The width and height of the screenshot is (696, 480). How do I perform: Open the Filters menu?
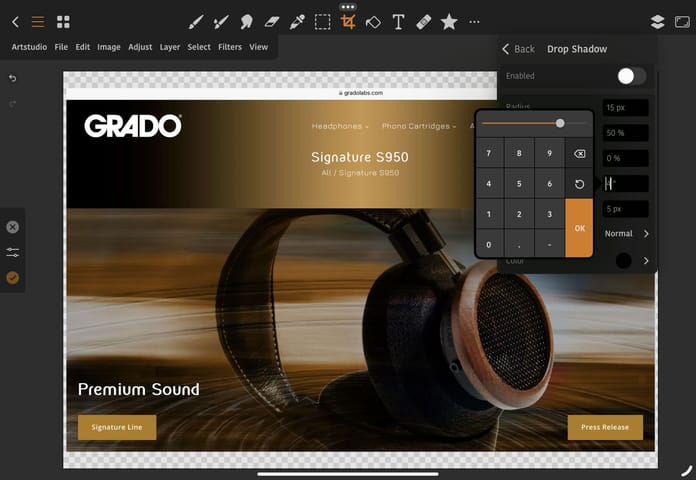pyautogui.click(x=230, y=47)
